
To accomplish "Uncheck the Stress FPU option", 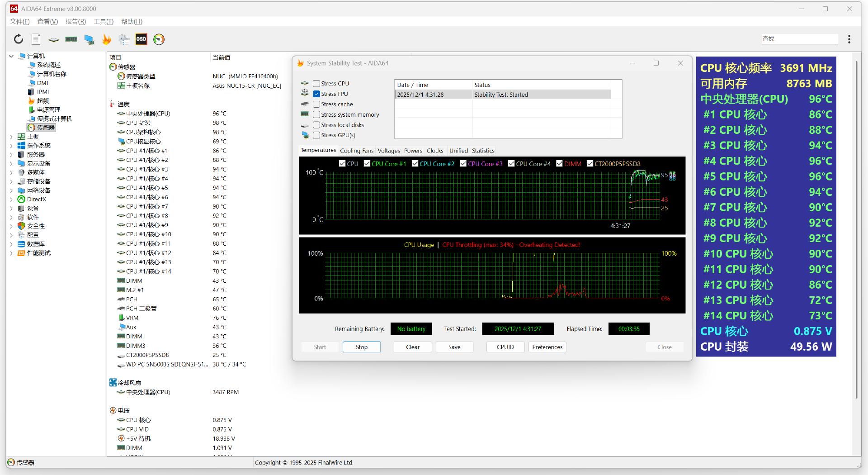I will [316, 94].
